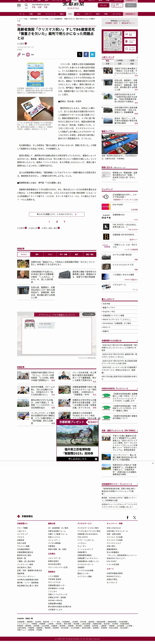Go to the next article page arrow
The width and height of the screenshot is (155, 644).
64,221
